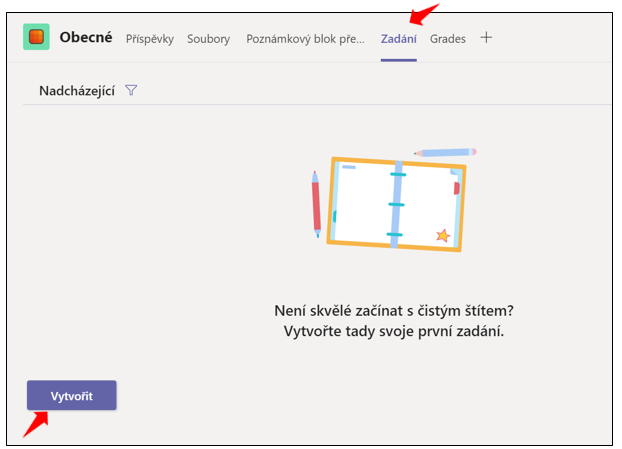Screen dimensions: 622x449
Task: Switch to the Příspěvky tab
Action: click(150, 39)
